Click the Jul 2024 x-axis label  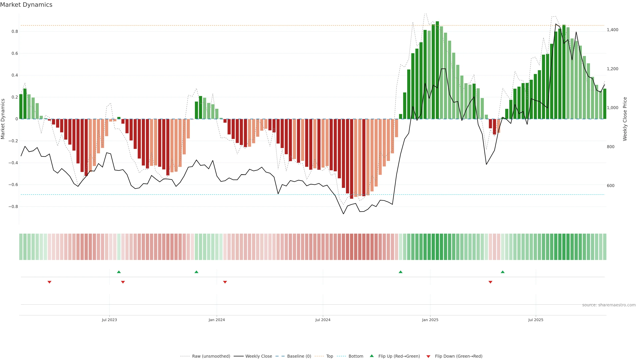tap(323, 320)
